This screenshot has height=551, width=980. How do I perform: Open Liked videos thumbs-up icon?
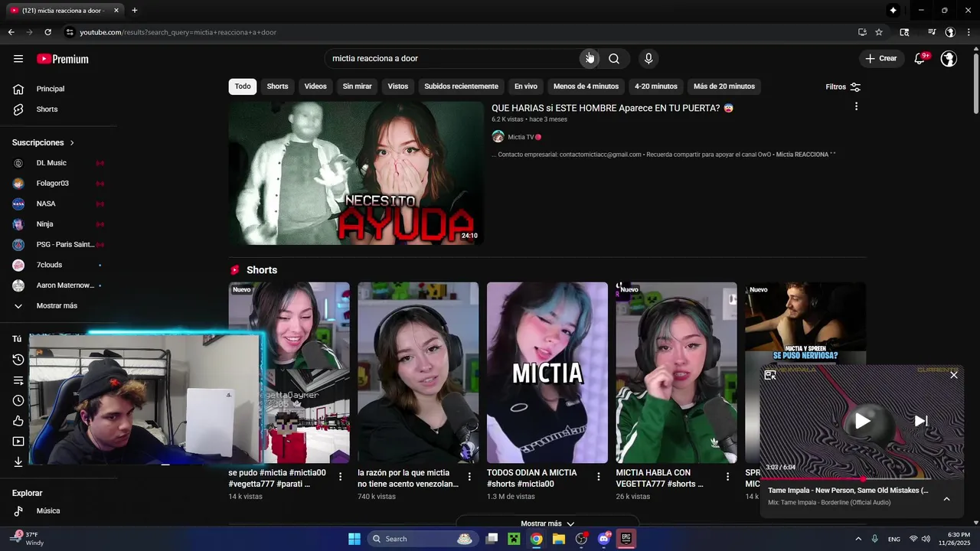click(18, 421)
